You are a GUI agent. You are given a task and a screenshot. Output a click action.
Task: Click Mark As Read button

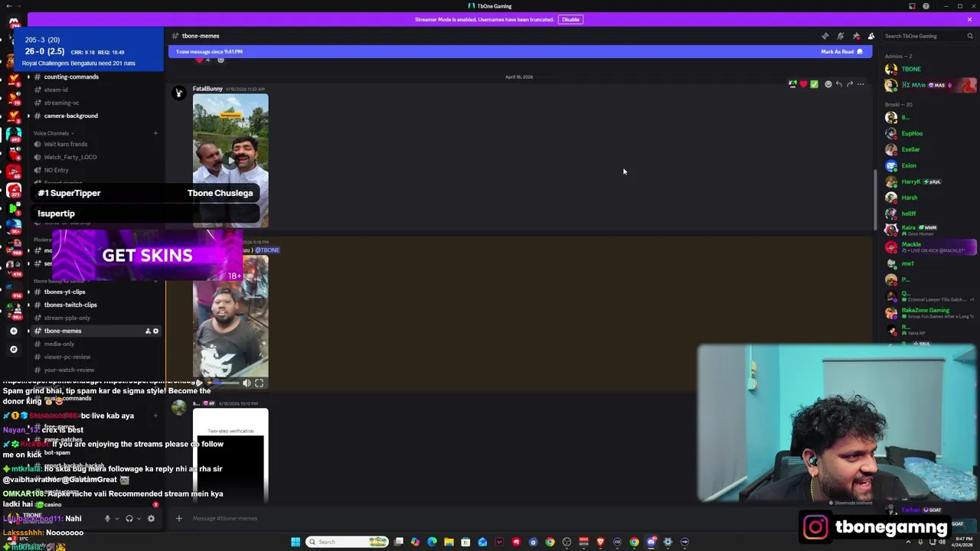tap(842, 51)
